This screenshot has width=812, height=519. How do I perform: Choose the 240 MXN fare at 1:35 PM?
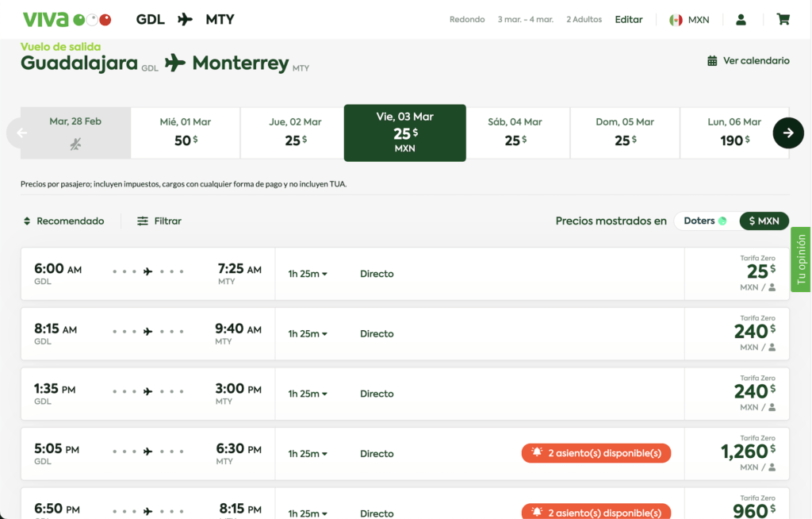[737, 394]
